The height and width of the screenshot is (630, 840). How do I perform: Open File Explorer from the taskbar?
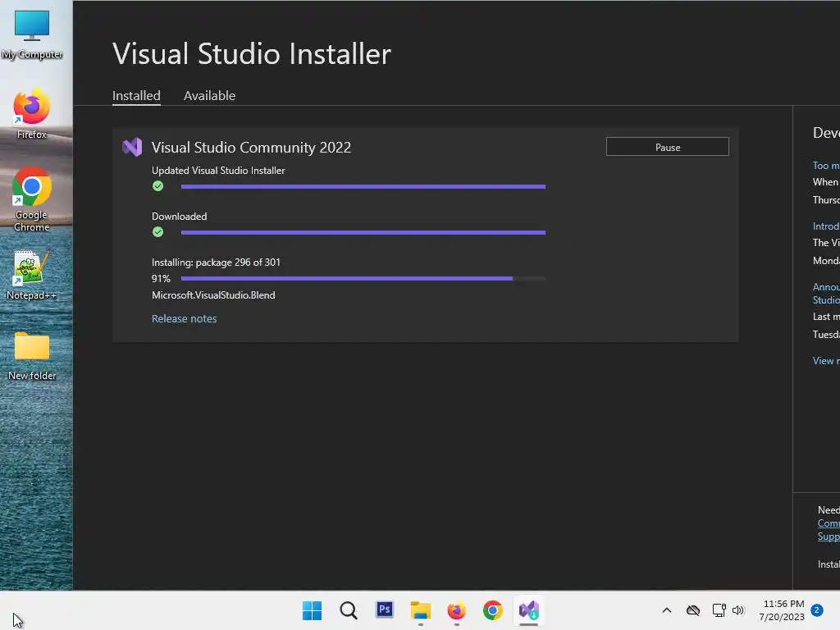421,610
